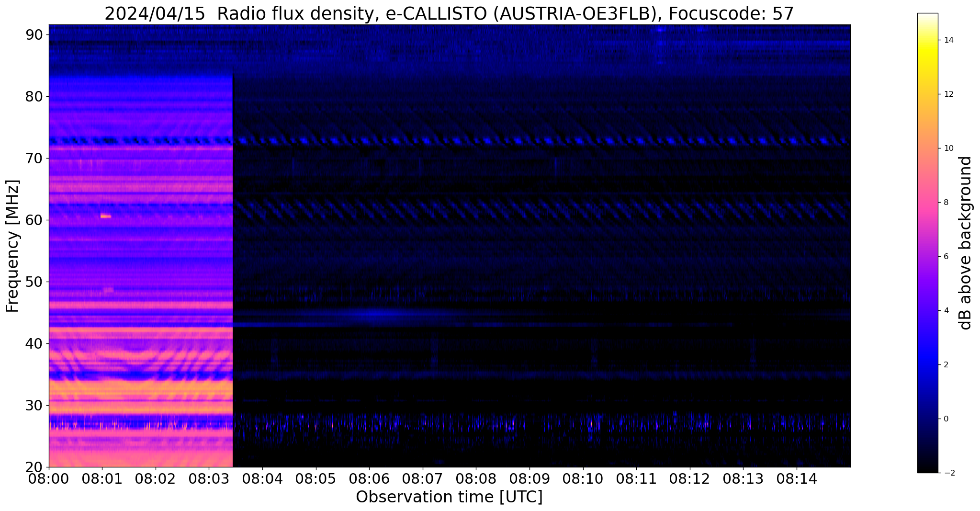The height and width of the screenshot is (511, 980).
Task: Click the 08:06 time tick label
Action: (x=369, y=478)
